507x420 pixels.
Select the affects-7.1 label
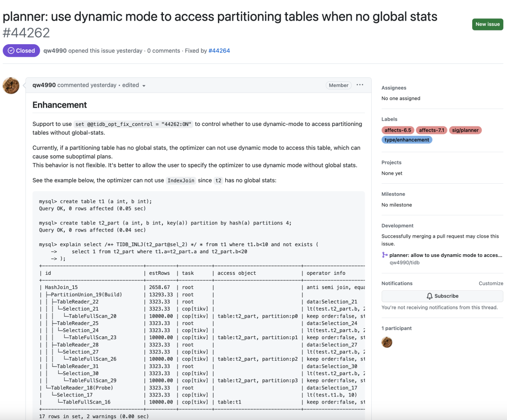click(431, 130)
